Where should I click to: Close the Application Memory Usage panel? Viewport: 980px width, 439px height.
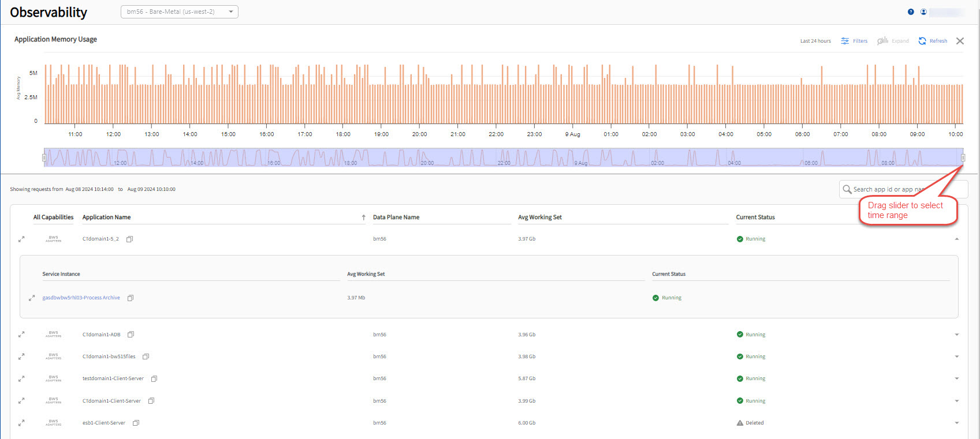(960, 41)
